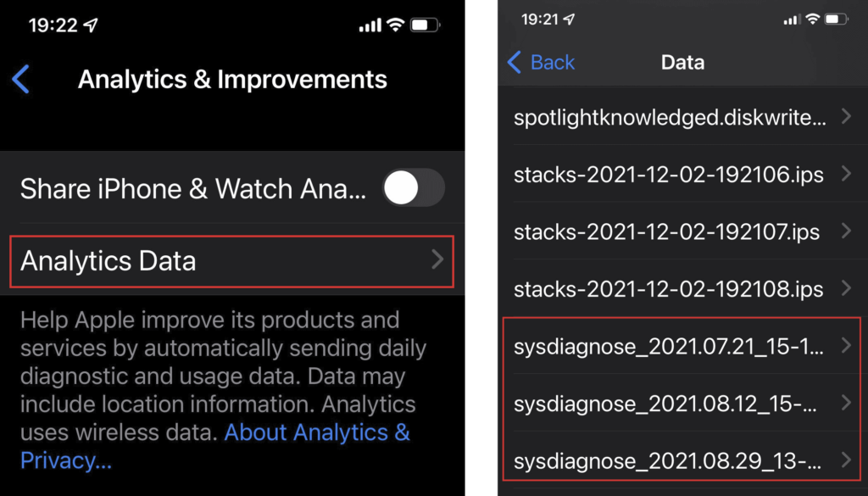Tap chevron next to spotlightknowledged.diskwrite
The image size is (868, 496).
[846, 116]
